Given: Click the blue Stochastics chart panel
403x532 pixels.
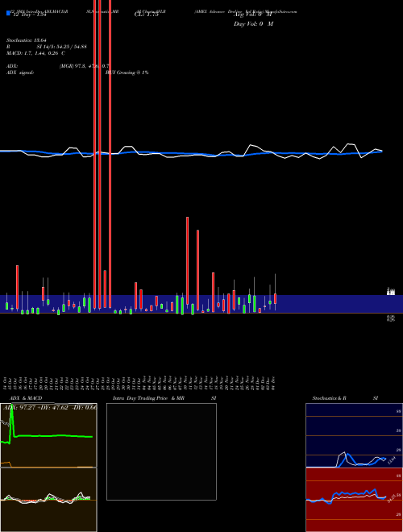Looking at the screenshot, I should coord(354,435).
